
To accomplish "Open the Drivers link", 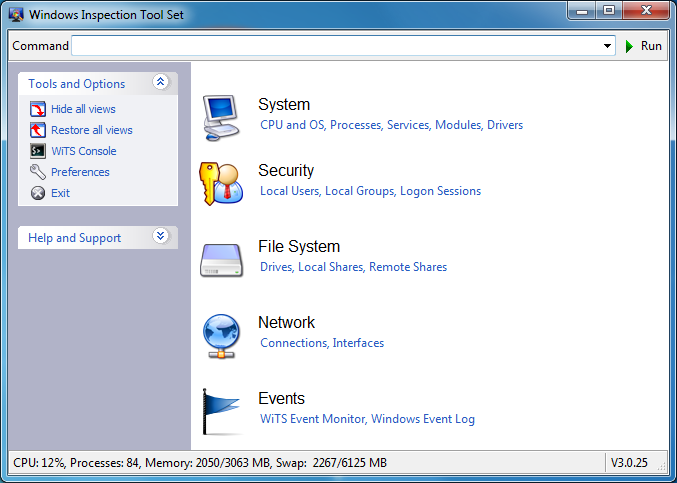I will coord(505,125).
